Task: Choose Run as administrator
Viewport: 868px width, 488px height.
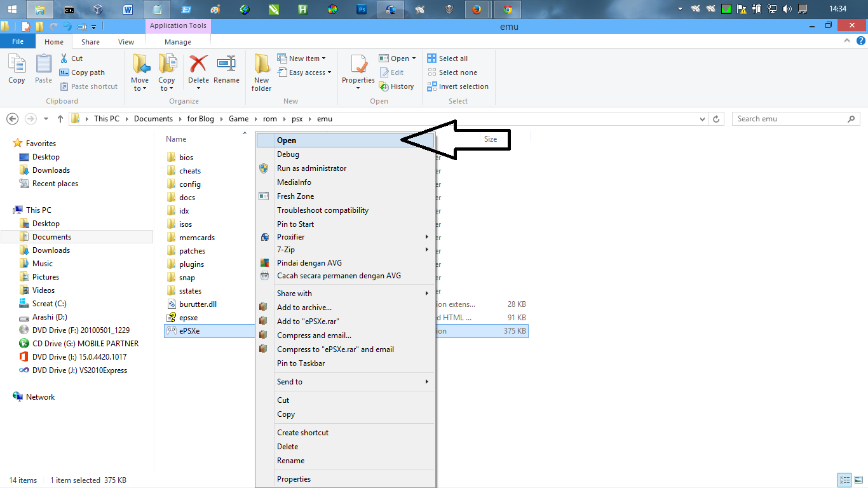Action: tap(345, 168)
